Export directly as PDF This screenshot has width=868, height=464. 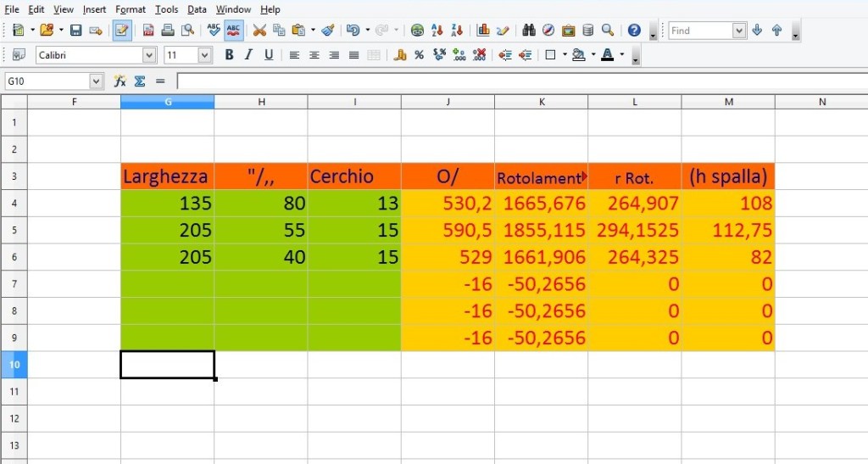click(148, 31)
